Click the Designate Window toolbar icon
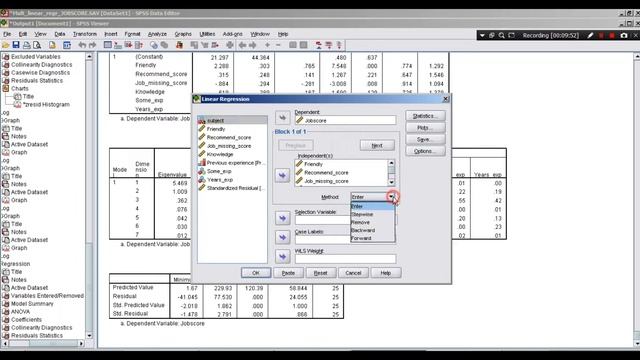This screenshot has width=640, height=360. click(230, 45)
